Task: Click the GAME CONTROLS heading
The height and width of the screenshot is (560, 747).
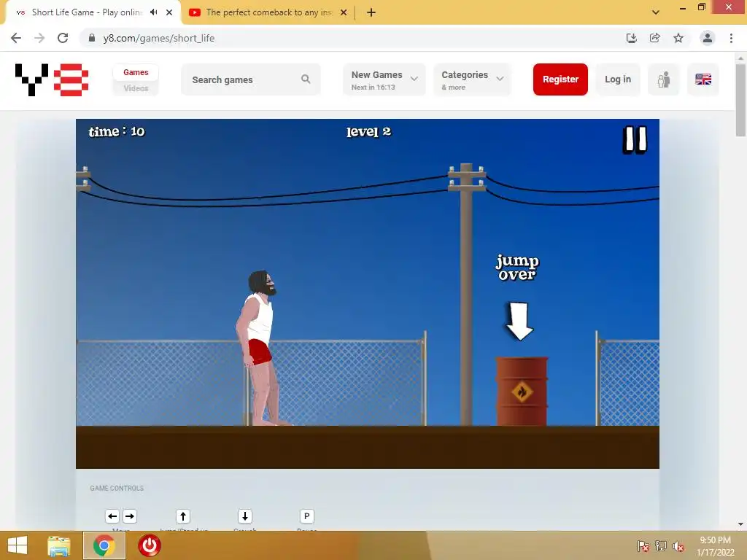Action: 117,488
